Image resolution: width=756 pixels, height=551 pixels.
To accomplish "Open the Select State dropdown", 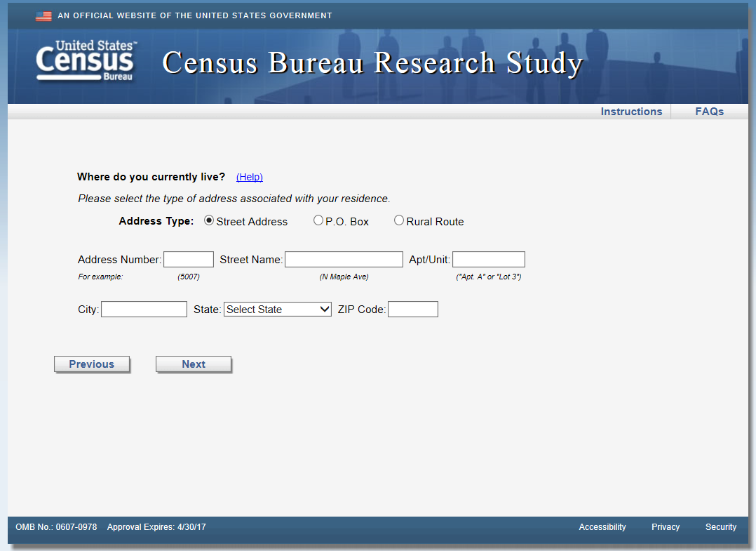I will point(277,310).
